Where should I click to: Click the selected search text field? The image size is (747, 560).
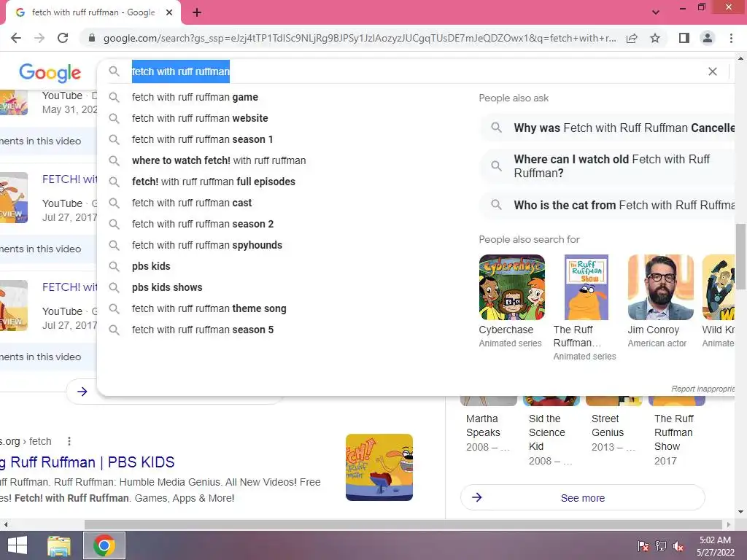point(181,71)
